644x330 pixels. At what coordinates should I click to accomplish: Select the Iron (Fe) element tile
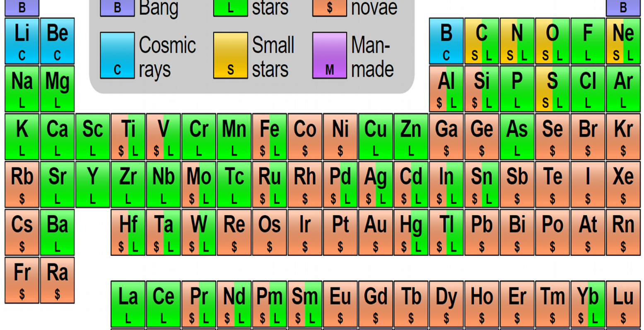pos(270,137)
